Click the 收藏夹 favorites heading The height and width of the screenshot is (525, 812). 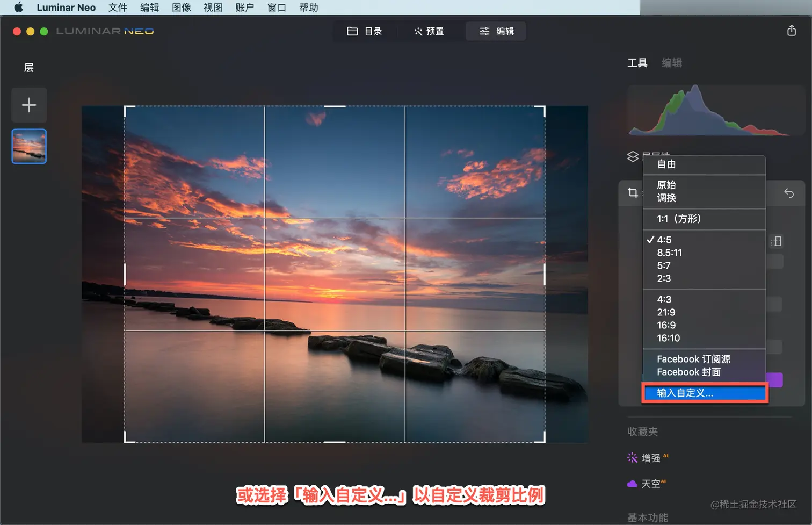click(642, 431)
